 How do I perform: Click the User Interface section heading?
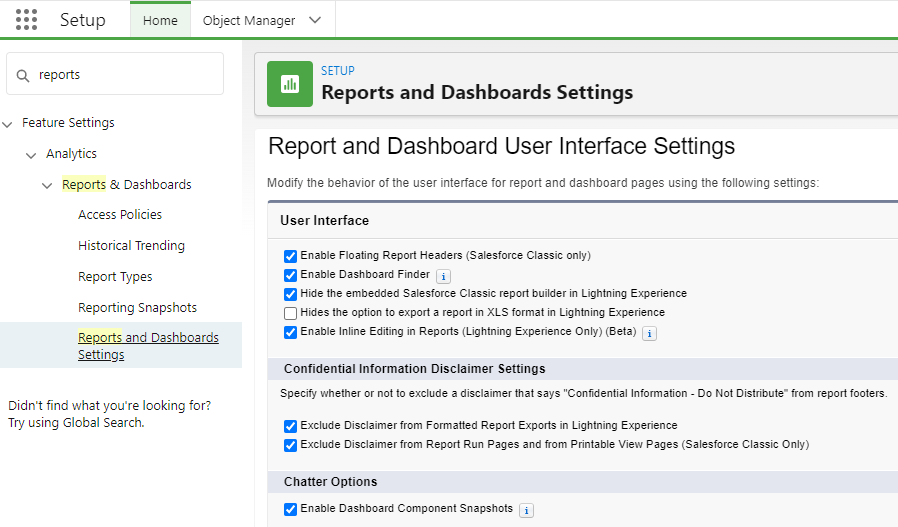click(324, 221)
